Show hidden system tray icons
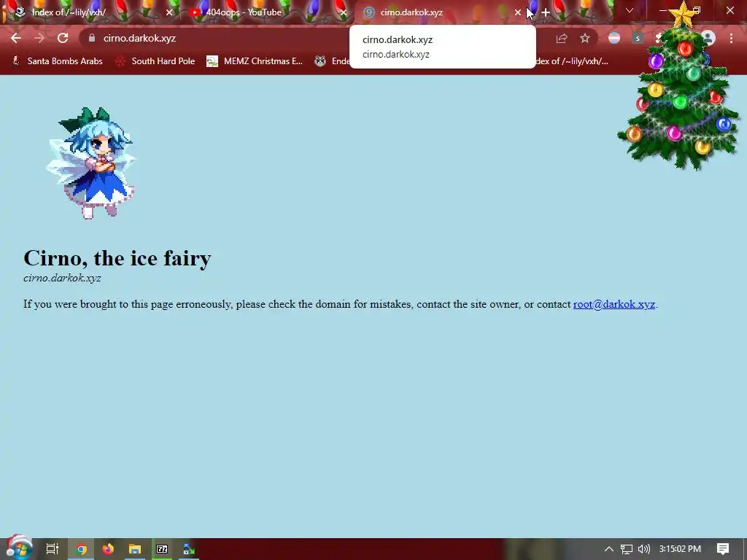Viewport: 747px width, 560px height. [x=609, y=549]
